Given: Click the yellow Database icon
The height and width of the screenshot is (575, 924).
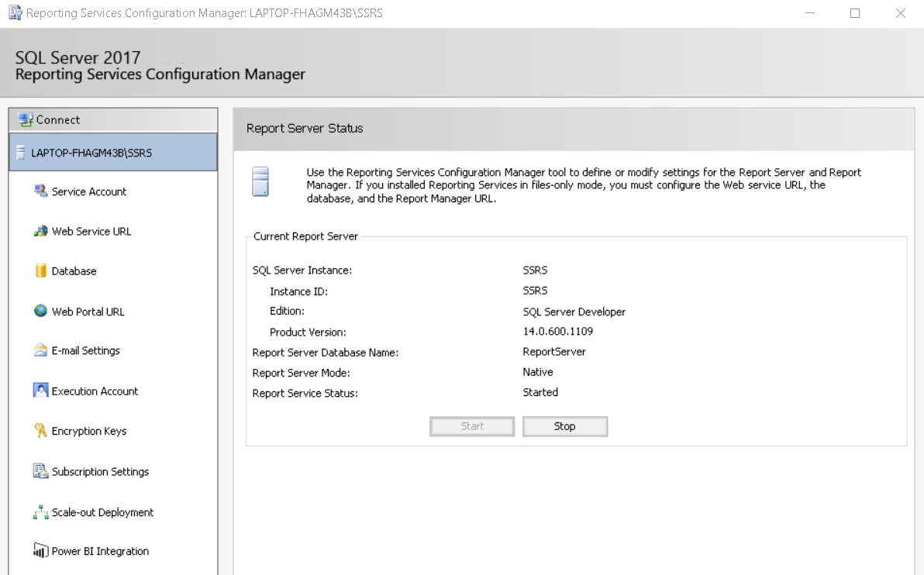Looking at the screenshot, I should pyautogui.click(x=40, y=270).
